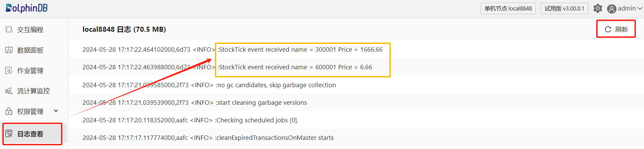Click the 交互编程 sidebar icon
Image resolution: width=644 pixels, height=149 pixels.
(x=9, y=30)
